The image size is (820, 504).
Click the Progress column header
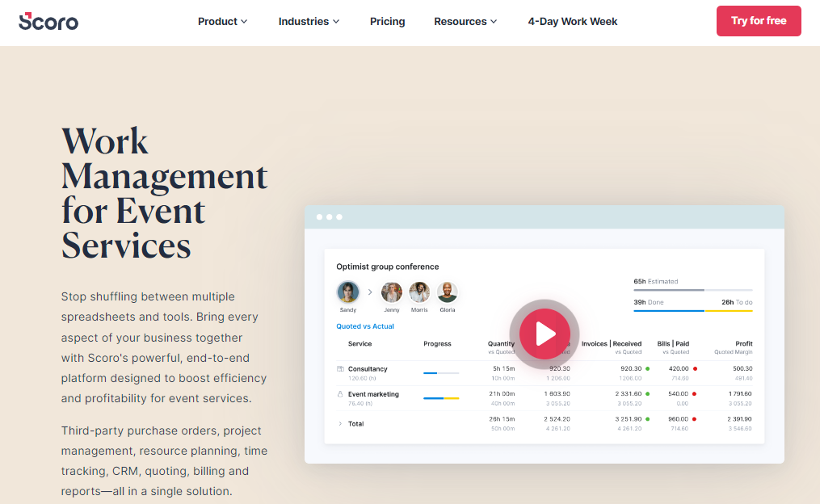437,343
